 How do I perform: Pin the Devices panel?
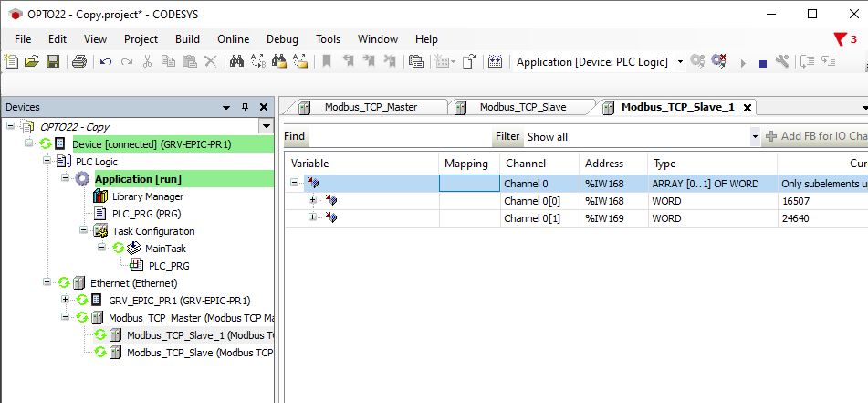246,108
